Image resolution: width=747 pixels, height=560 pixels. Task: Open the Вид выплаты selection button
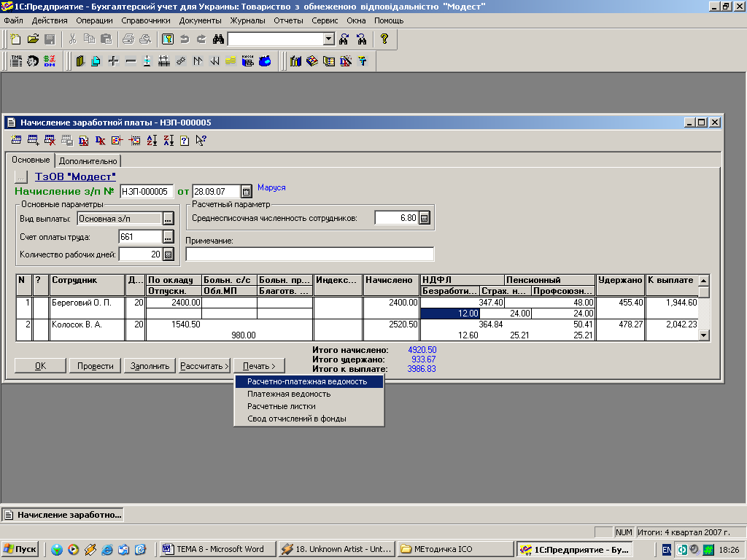coord(168,219)
